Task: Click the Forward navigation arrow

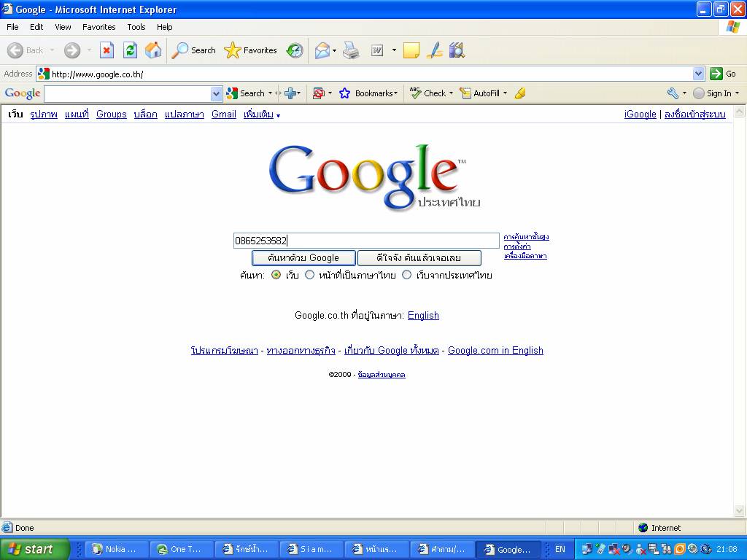Action: pyautogui.click(x=72, y=50)
